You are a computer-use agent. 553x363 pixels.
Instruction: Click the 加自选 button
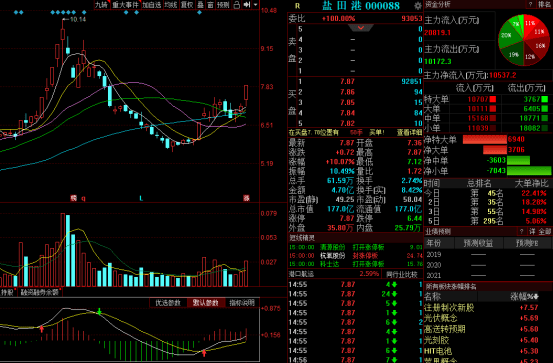[152, 5]
